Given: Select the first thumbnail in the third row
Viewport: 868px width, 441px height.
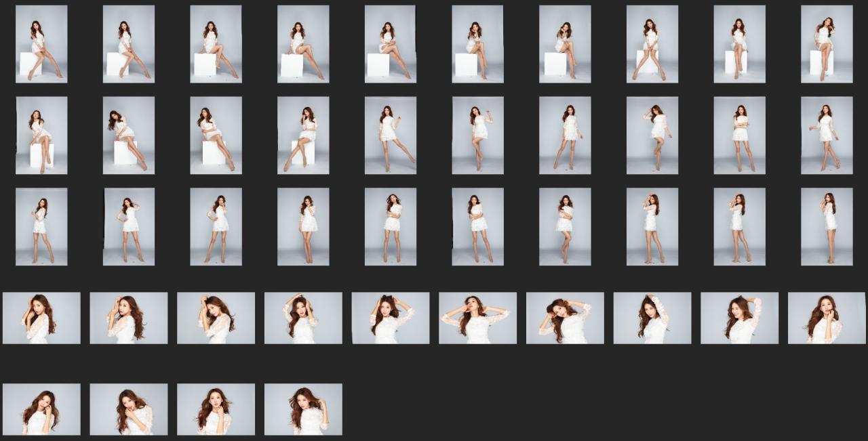Looking at the screenshot, I should 41,227.
